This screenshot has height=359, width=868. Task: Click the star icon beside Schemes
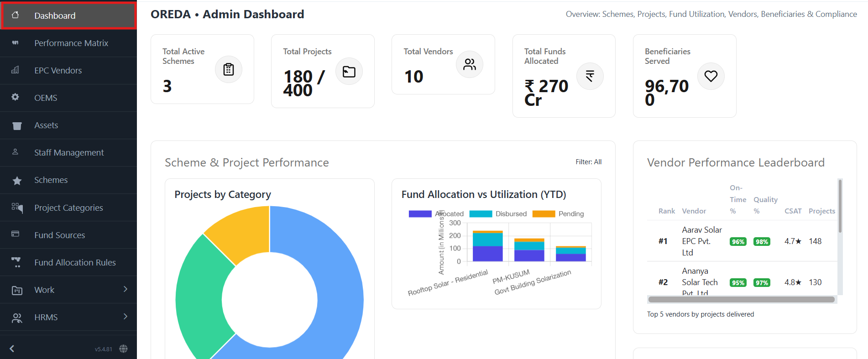[x=17, y=181]
